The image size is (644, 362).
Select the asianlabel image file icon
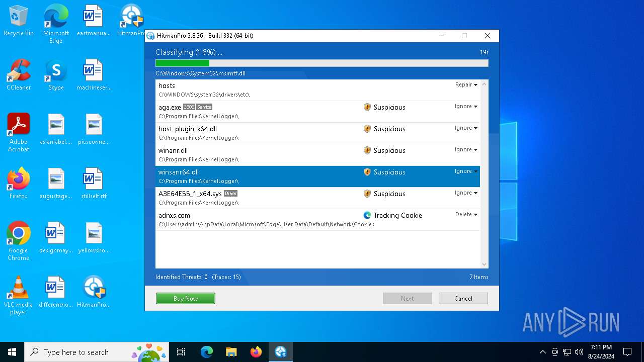click(x=56, y=130)
